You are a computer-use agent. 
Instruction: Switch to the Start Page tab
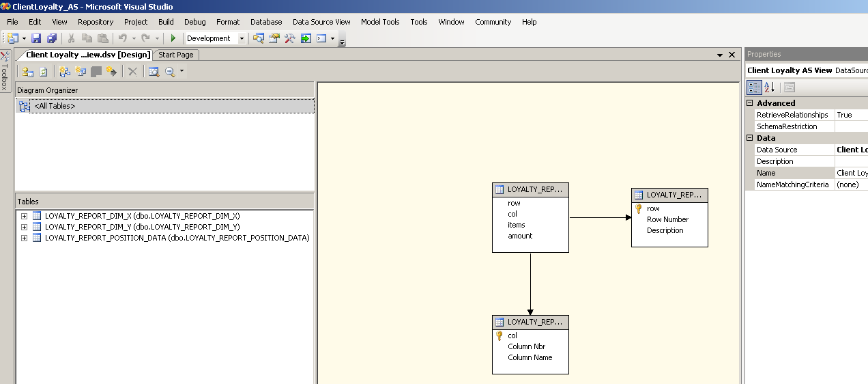[176, 55]
